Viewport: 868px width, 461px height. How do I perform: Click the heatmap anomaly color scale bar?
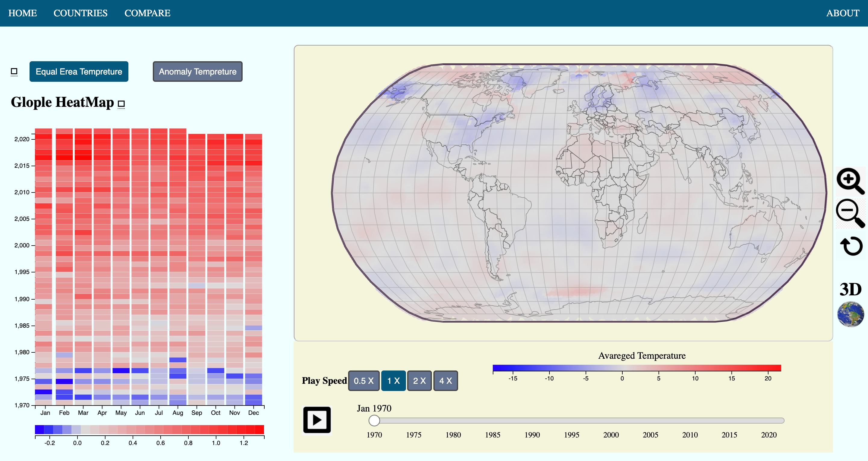click(149, 429)
